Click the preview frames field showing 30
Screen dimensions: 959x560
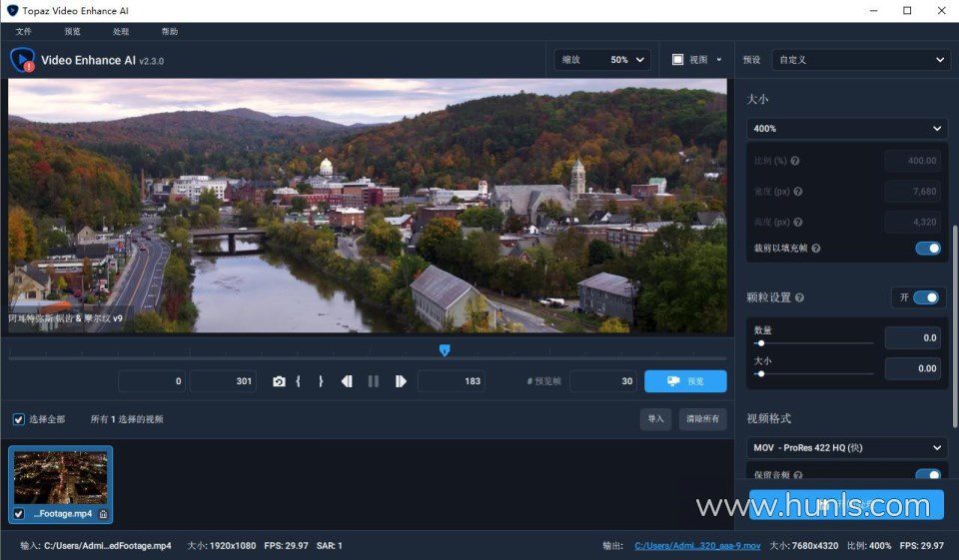(603, 381)
